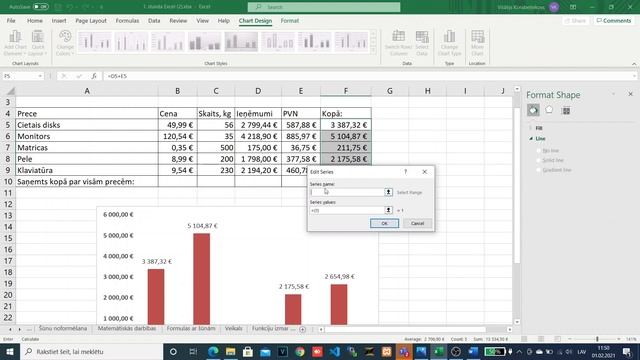Image resolution: width=640 pixels, height=360 pixels.
Task: Open File menu
Action: pos(11,20)
